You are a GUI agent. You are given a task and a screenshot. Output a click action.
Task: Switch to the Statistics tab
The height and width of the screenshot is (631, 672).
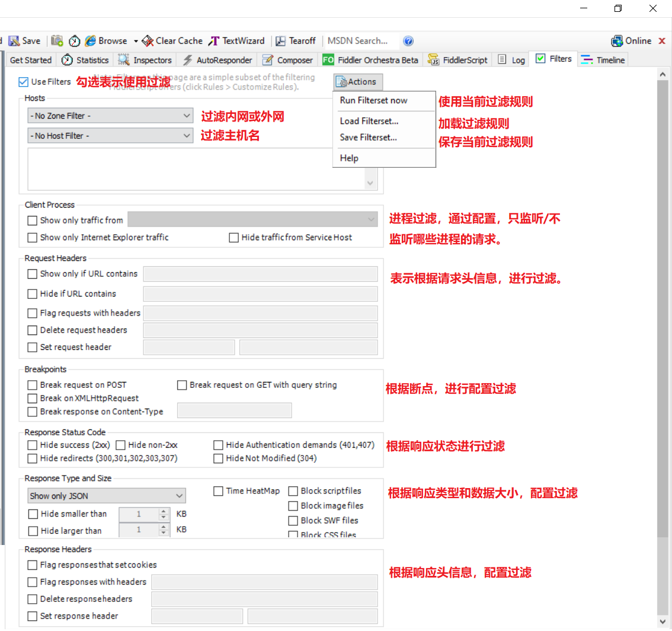[85, 60]
